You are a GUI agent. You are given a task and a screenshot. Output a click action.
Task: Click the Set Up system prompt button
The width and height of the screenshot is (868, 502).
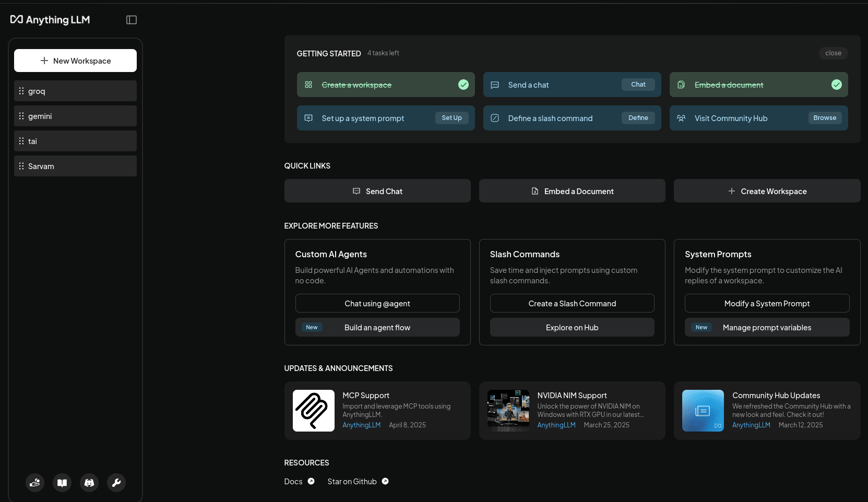pos(451,118)
